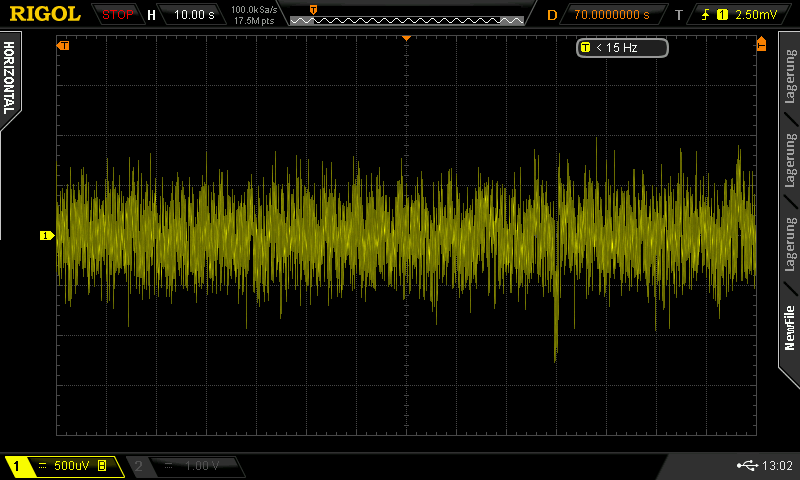The width and height of the screenshot is (800, 480).
Task: Click the USB connection status icon
Action: pyautogui.click(x=747, y=465)
